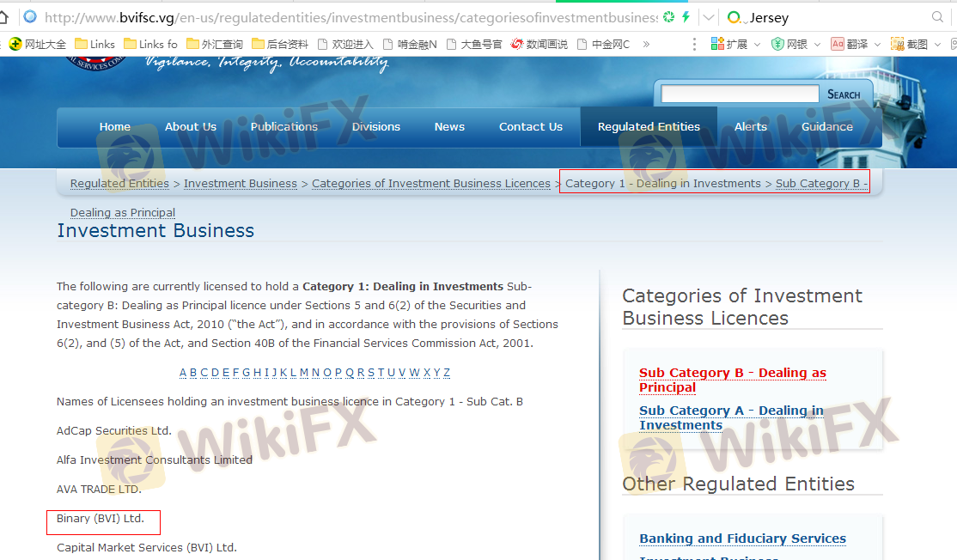The width and height of the screenshot is (957, 560).
Task: Click Investment Business breadcrumb link
Action: coord(241,184)
